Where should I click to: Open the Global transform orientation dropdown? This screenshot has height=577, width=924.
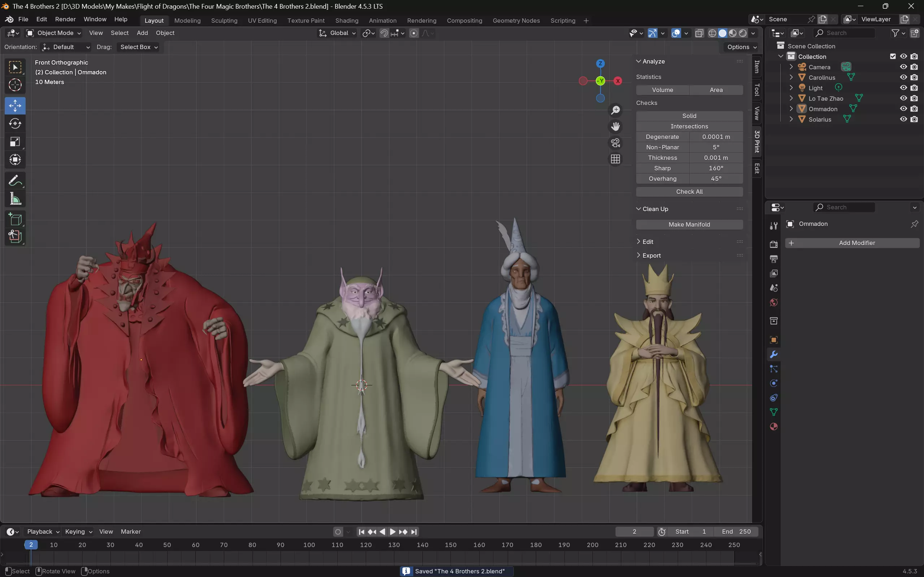click(338, 33)
